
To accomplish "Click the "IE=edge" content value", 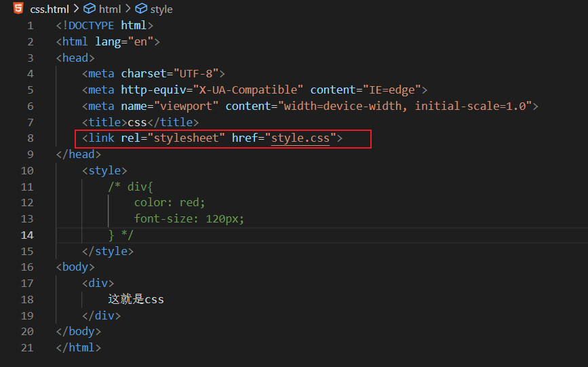I will (x=392, y=90).
